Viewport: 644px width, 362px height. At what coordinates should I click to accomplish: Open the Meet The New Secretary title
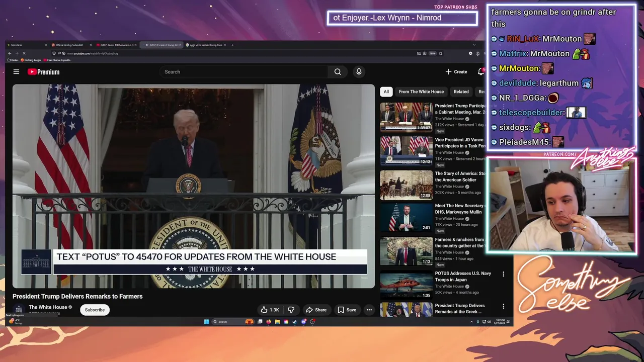coord(460,209)
